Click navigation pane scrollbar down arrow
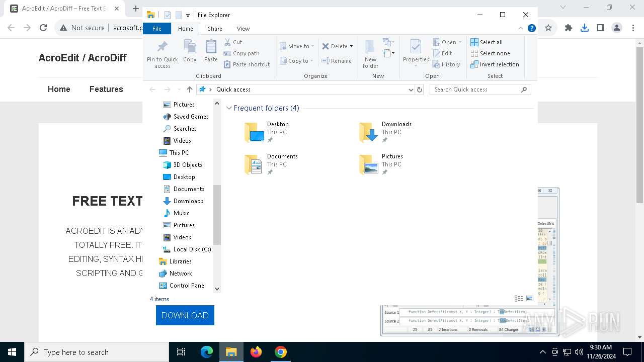This screenshot has height=362, width=644. 217,289
